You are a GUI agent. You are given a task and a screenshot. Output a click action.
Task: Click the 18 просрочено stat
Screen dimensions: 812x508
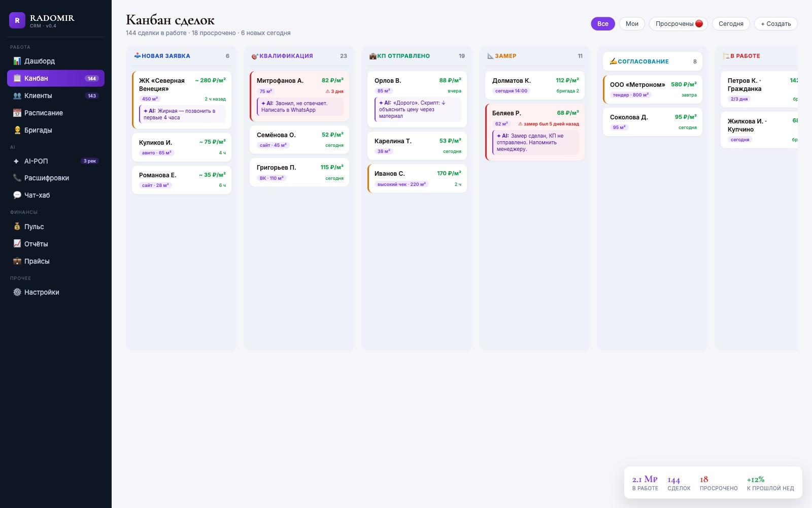point(719,483)
